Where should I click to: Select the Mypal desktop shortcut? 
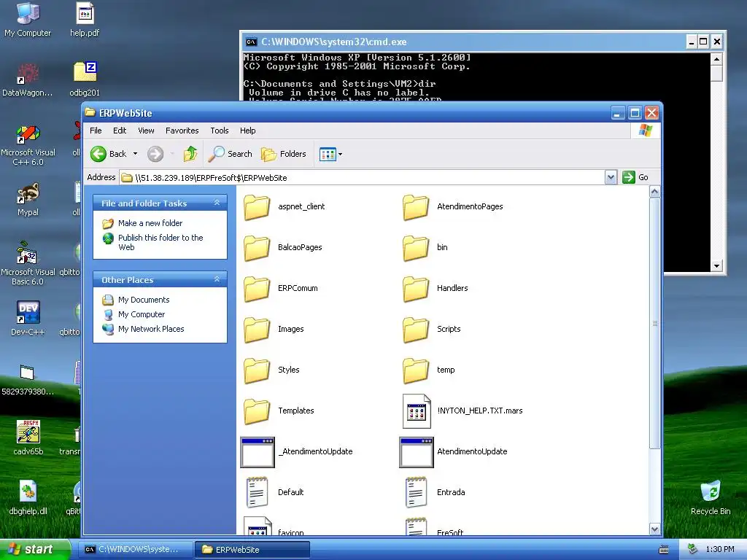tap(28, 192)
